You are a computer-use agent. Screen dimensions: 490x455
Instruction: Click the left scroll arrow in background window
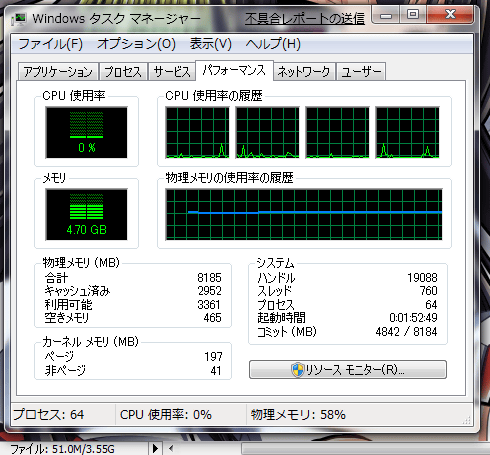coord(171,449)
